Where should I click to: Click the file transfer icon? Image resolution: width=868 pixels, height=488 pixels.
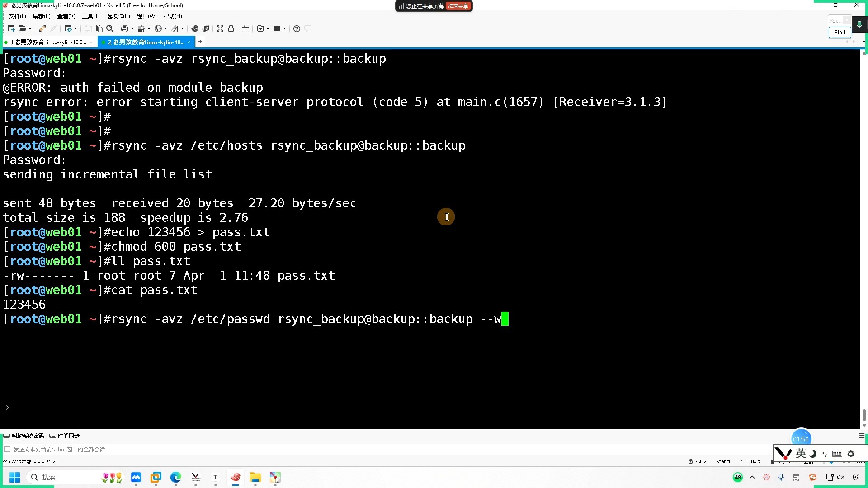[141, 28]
